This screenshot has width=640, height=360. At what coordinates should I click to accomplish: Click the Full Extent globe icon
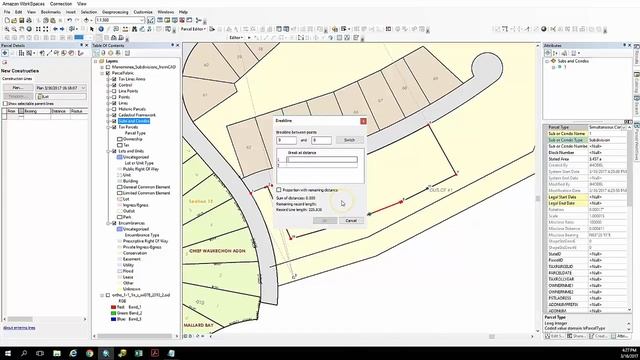29,29
